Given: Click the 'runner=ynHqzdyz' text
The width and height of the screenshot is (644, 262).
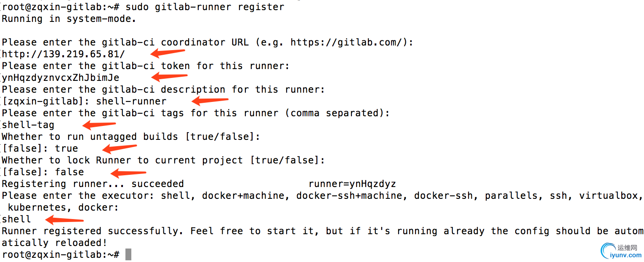Looking at the screenshot, I should coord(352,184).
